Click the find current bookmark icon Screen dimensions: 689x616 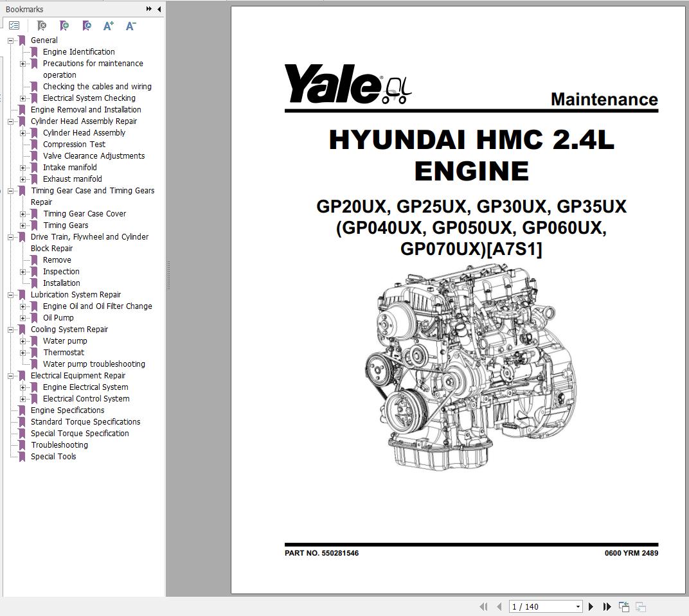coord(87,26)
